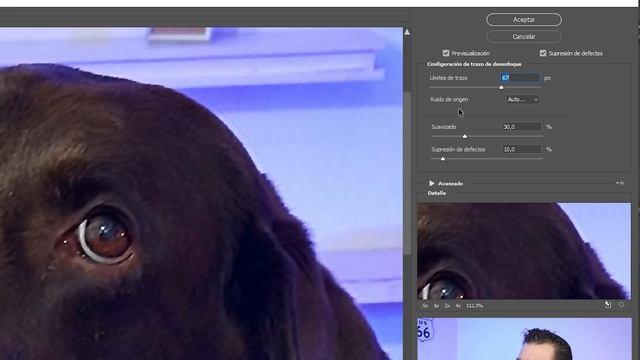640x360 pixels.
Task: Click the lower preview thumbnail with the man
Action: pos(524,339)
